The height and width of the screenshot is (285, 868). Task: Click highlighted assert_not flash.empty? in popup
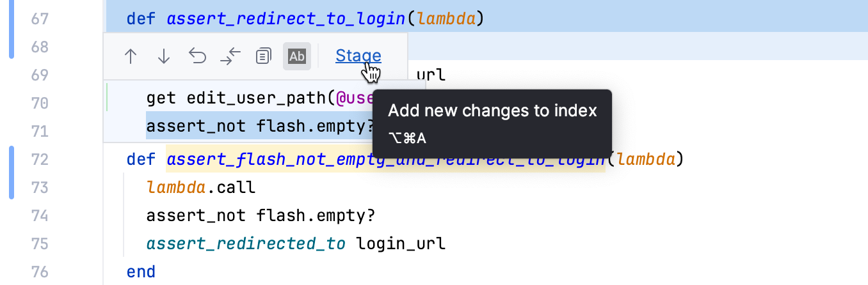260,126
